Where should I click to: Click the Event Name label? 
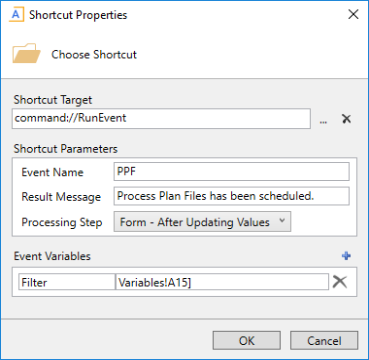[52, 172]
